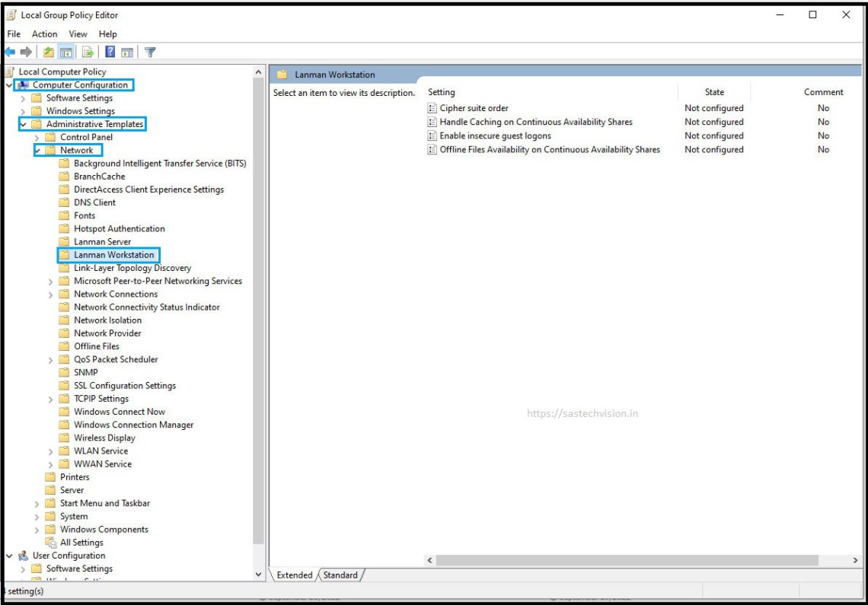Click the right arrow of the horizontal scrollbar

tap(856, 560)
